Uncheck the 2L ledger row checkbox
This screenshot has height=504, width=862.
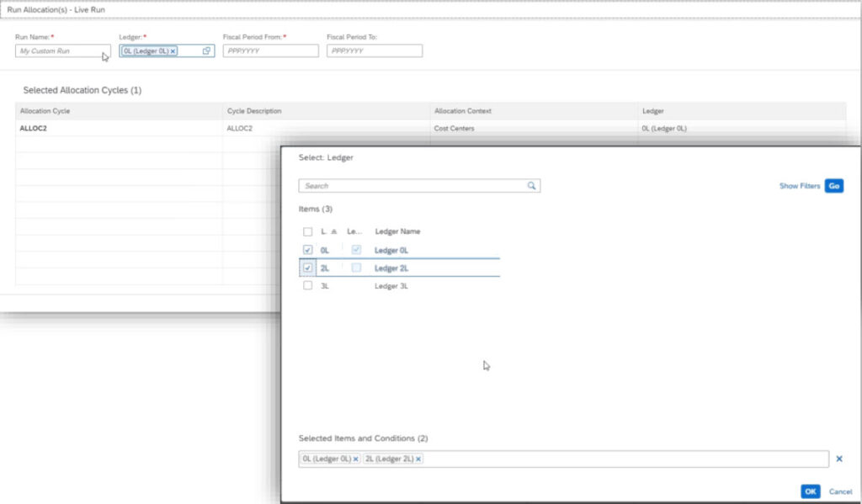click(307, 268)
